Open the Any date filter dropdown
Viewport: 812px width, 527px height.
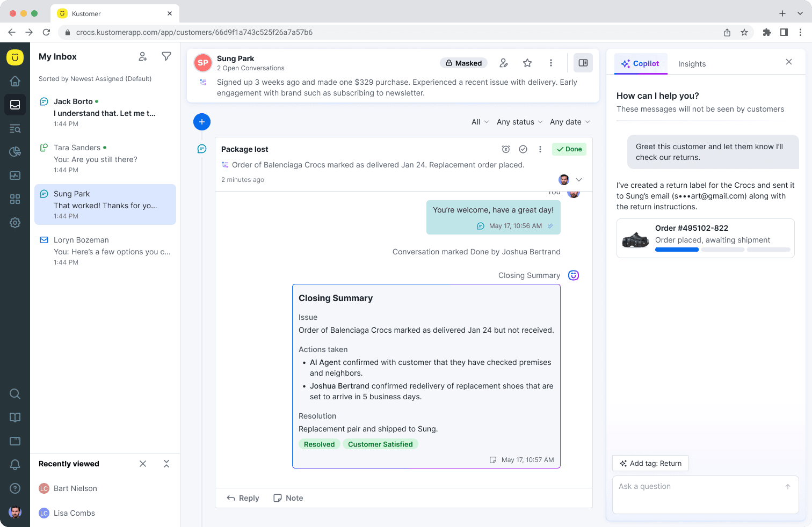pyautogui.click(x=569, y=122)
